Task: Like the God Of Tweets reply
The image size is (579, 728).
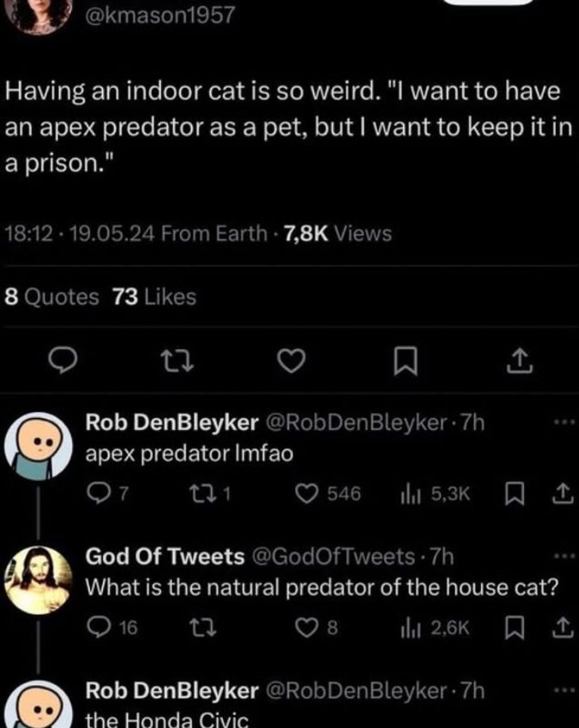Action: click(x=302, y=626)
